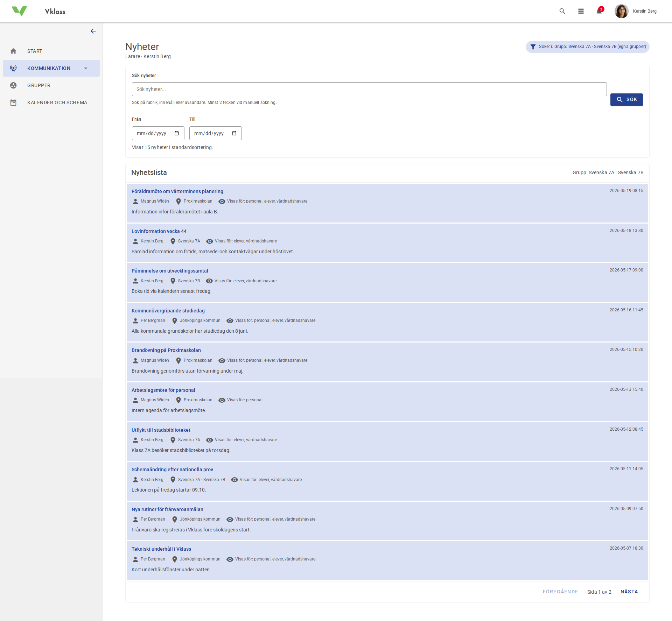Open news Lovinformation vecka 44
This screenshot has width=672, height=621.
pyautogui.click(x=159, y=231)
